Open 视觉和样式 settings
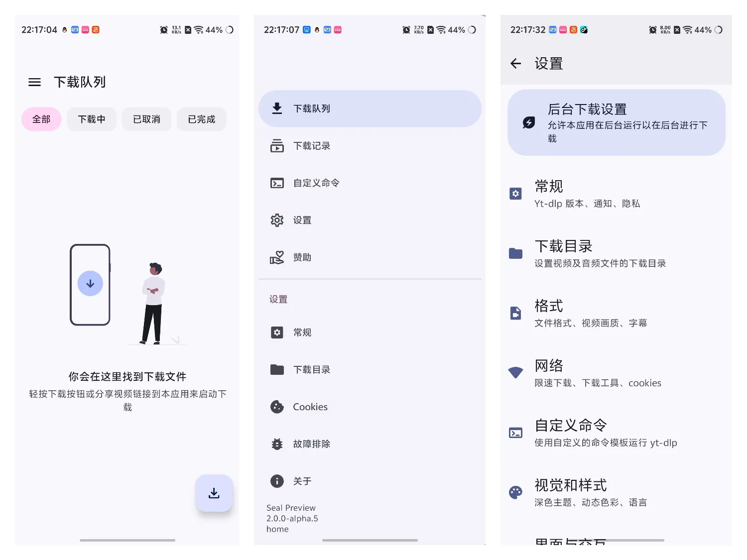Viewport: 747px width, 560px height. (x=617, y=492)
